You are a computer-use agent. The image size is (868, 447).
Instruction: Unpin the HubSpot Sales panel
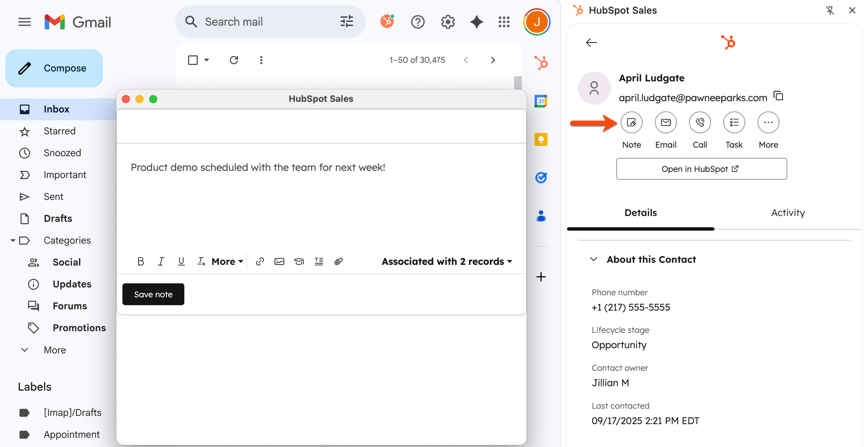tap(830, 10)
